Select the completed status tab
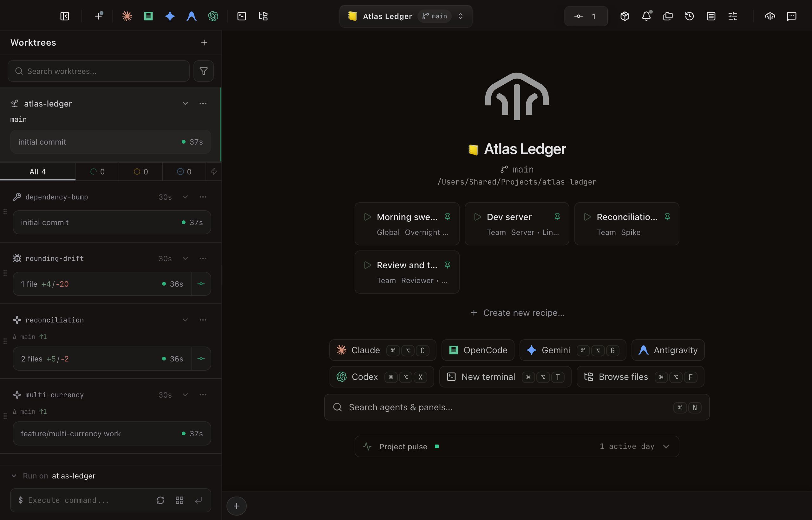812x520 pixels. point(184,172)
